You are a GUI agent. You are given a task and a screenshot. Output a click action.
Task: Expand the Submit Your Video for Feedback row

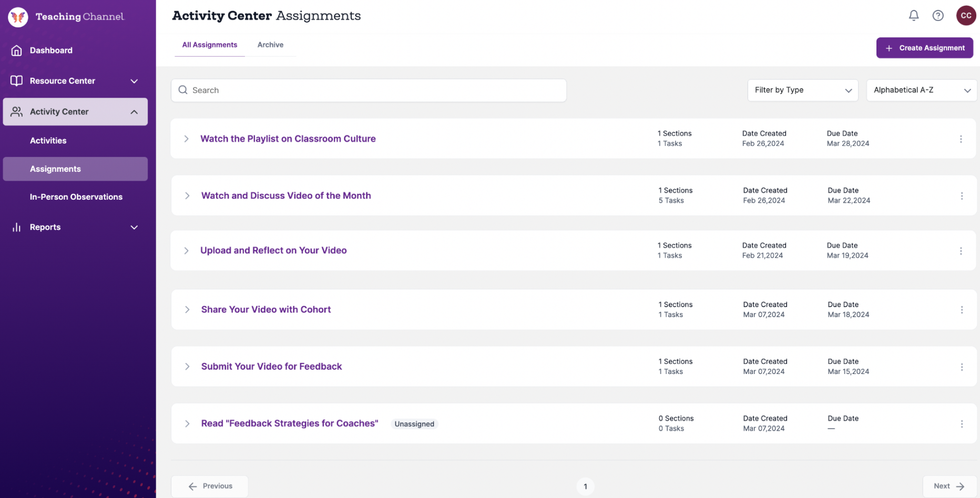pyautogui.click(x=187, y=367)
